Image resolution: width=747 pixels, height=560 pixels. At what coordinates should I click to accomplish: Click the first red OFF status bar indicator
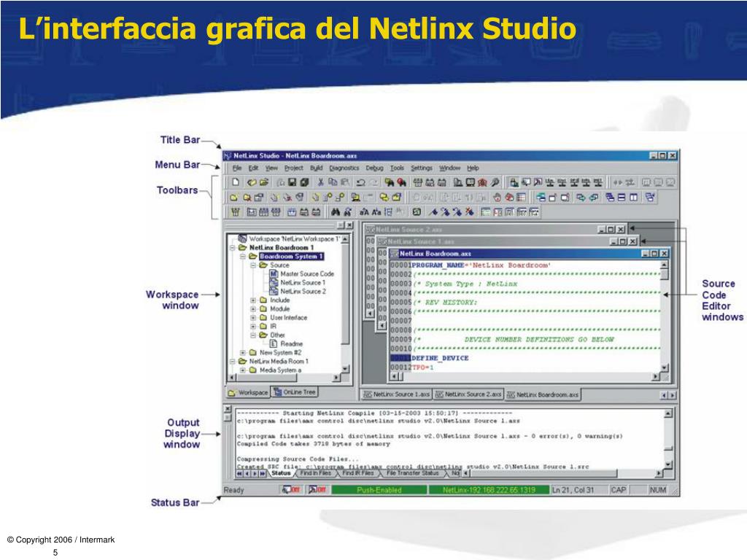tap(292, 489)
